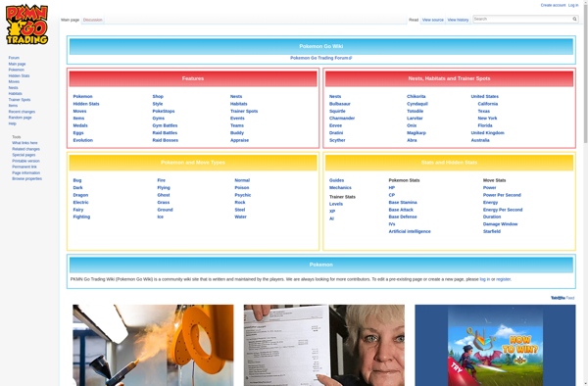Click the PKMN GO Trading logo
Image resolution: width=588 pixels, height=386 pixels.
pyautogui.click(x=27, y=24)
